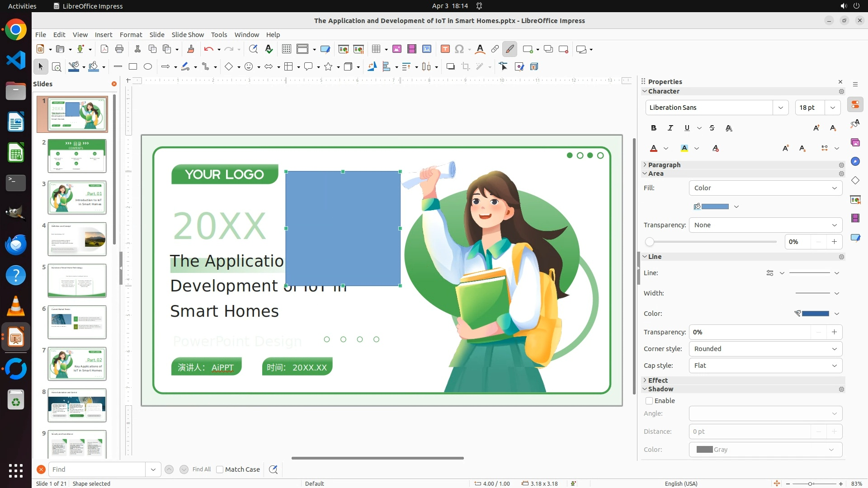Select the slide 3 thumbnail
This screenshot has width=868, height=488.
77,197
